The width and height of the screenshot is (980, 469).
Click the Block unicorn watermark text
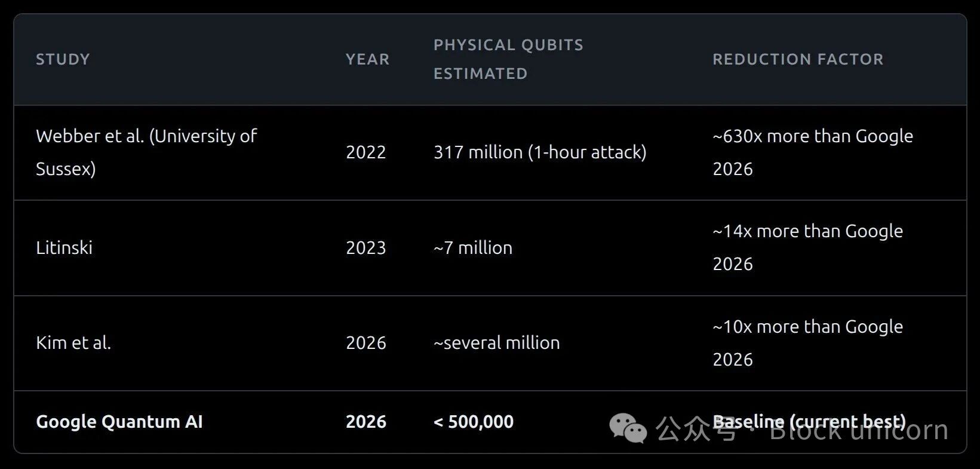click(859, 431)
